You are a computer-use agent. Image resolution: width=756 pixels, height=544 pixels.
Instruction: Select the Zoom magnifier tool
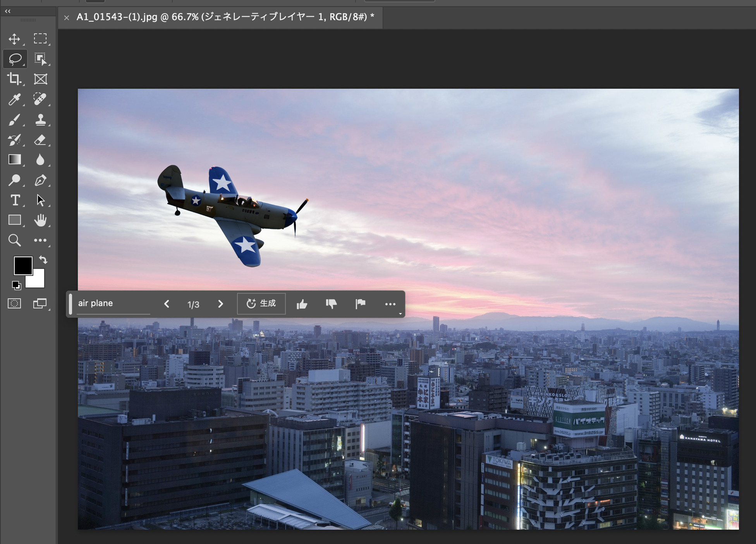tap(14, 240)
